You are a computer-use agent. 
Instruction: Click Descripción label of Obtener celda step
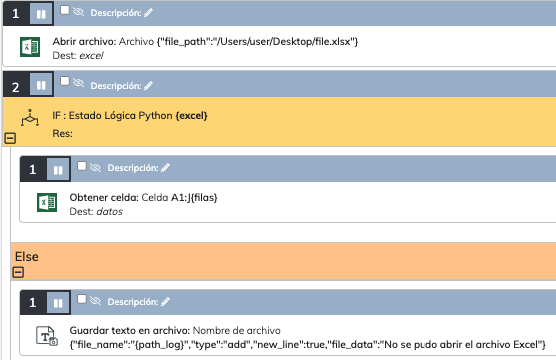(133, 168)
